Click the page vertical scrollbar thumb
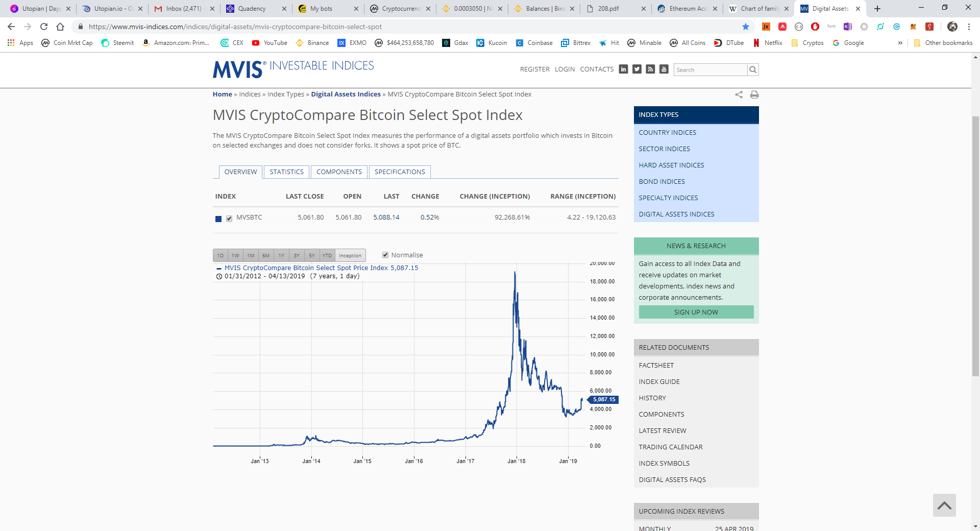The height and width of the screenshot is (531, 980). click(975, 246)
